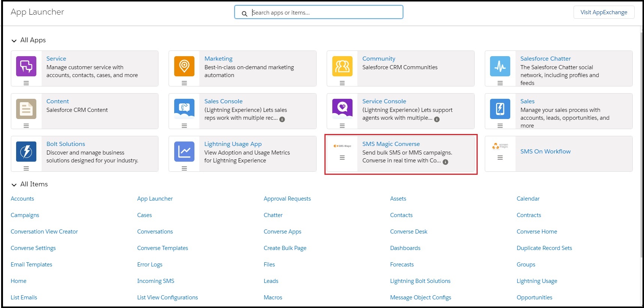The height and width of the screenshot is (308, 644).
Task: Click the drag handle under Marketing tile
Action: point(184,83)
